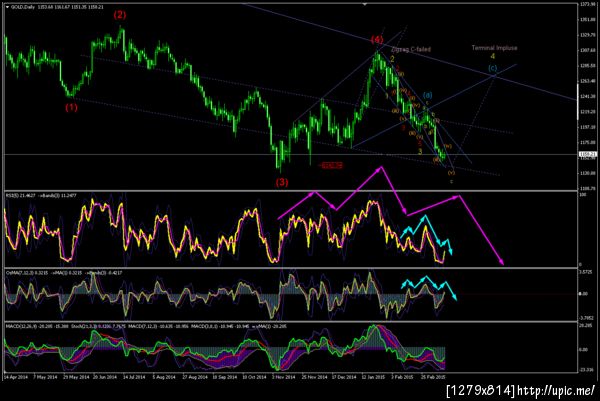Select the 'Zigzag C-failed' annotation
The height and width of the screenshot is (401, 600).
411,49
